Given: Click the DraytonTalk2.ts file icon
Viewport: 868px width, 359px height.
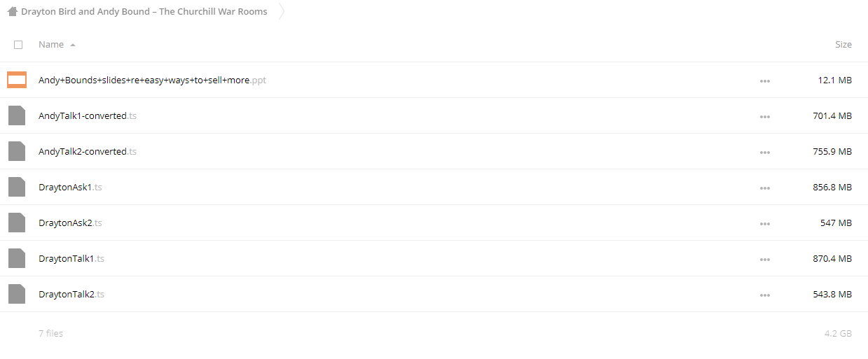Looking at the screenshot, I should 17,294.
